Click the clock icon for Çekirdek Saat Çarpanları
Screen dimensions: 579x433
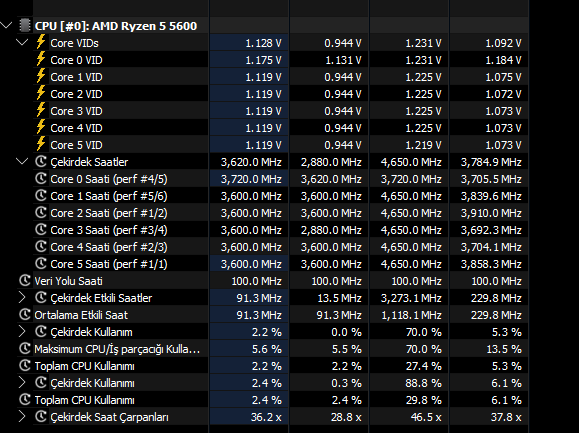[41, 416]
